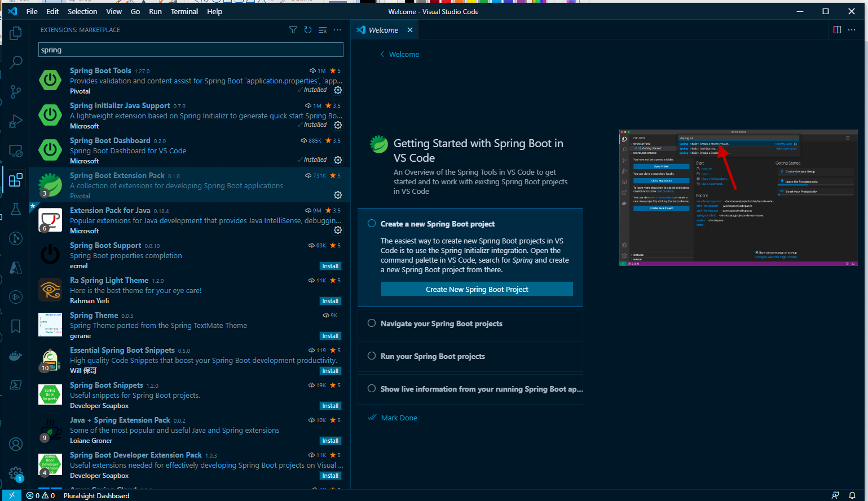Image resolution: width=868 pixels, height=501 pixels.
Task: Open the Docker extension view
Action: [15, 356]
